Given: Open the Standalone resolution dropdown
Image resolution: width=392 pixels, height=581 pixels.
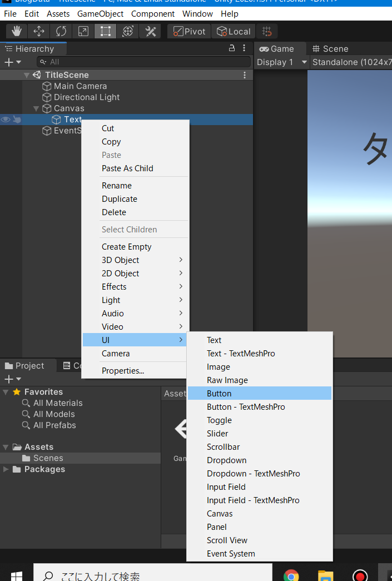Looking at the screenshot, I should pyautogui.click(x=351, y=62).
